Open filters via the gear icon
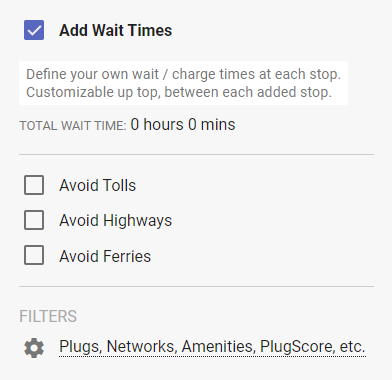This screenshot has width=392, height=380. point(34,348)
